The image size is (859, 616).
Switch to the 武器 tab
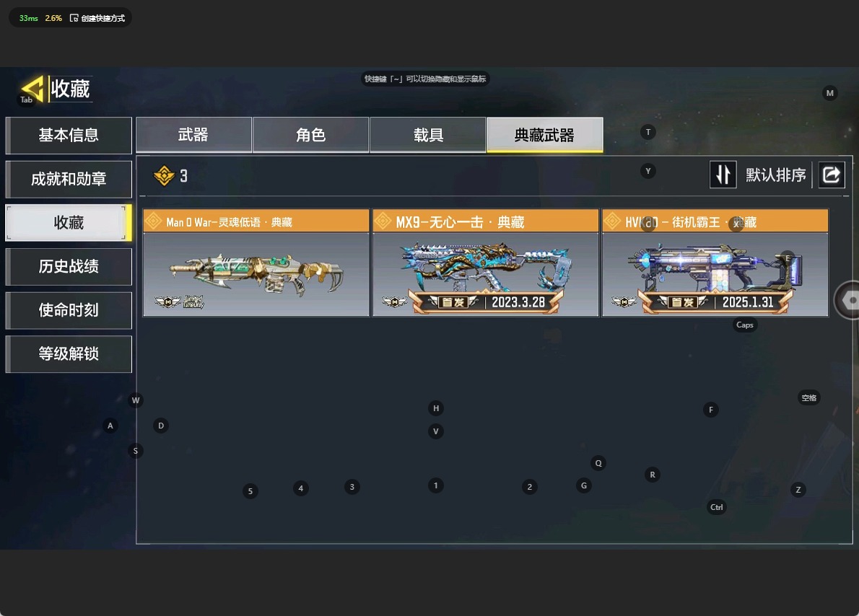pos(193,134)
